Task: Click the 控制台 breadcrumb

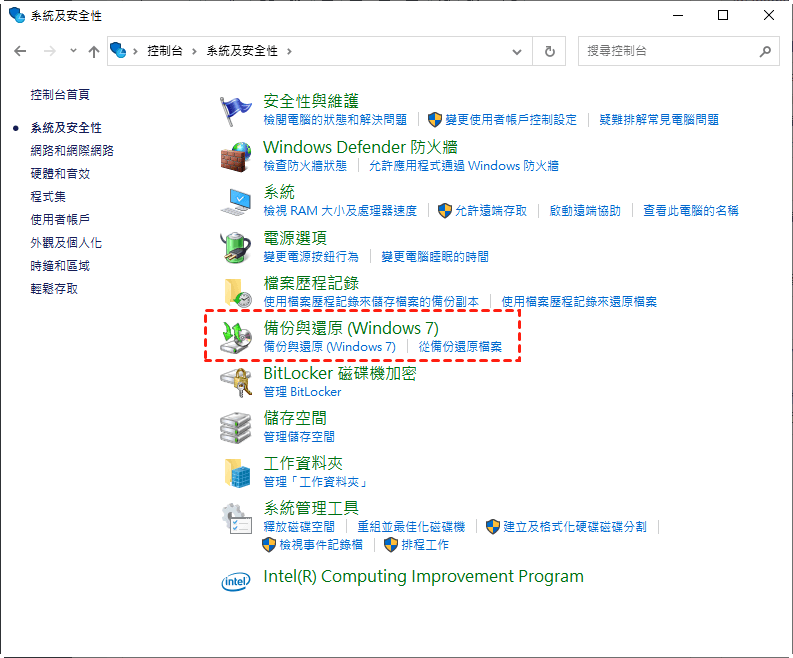Action: (164, 51)
